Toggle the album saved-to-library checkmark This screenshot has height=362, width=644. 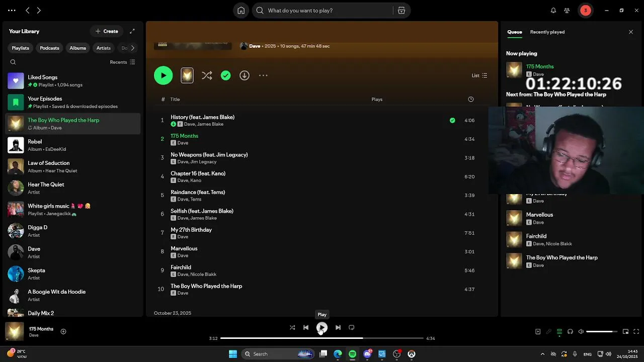(226, 75)
